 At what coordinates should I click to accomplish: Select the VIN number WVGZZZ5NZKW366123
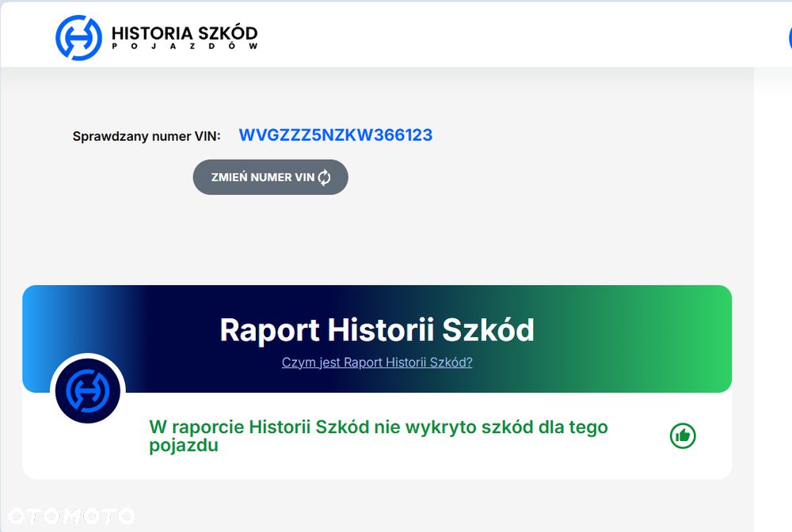pyautogui.click(x=335, y=135)
